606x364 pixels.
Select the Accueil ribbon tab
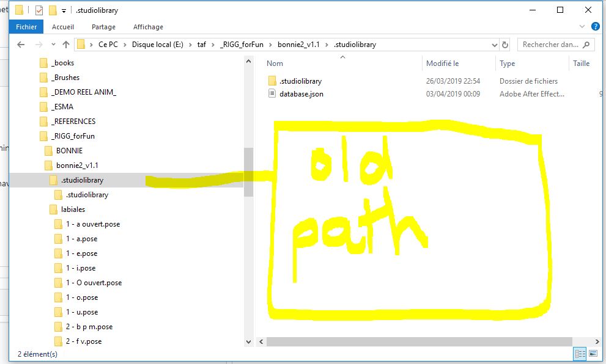tap(63, 27)
